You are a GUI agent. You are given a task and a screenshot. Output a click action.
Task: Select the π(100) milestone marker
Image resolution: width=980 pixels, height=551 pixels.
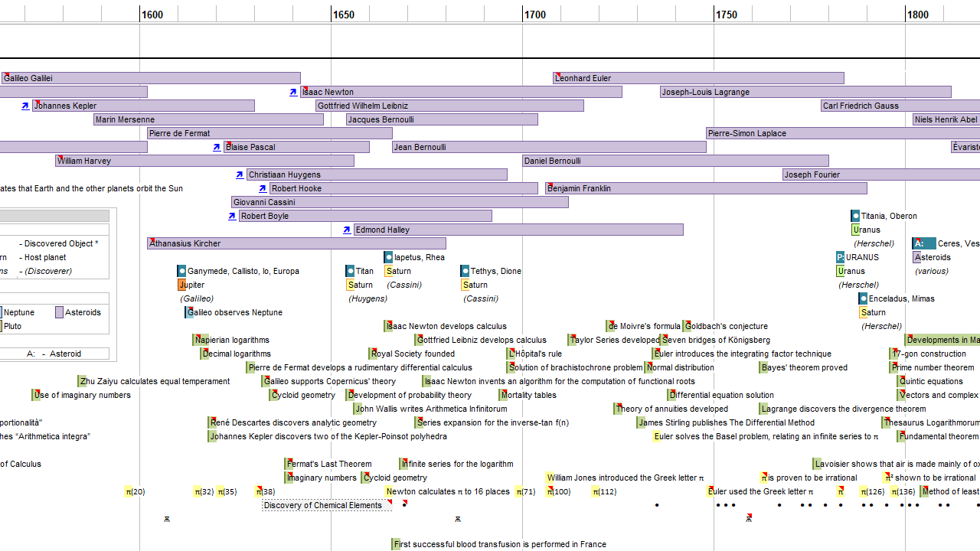[x=558, y=491]
